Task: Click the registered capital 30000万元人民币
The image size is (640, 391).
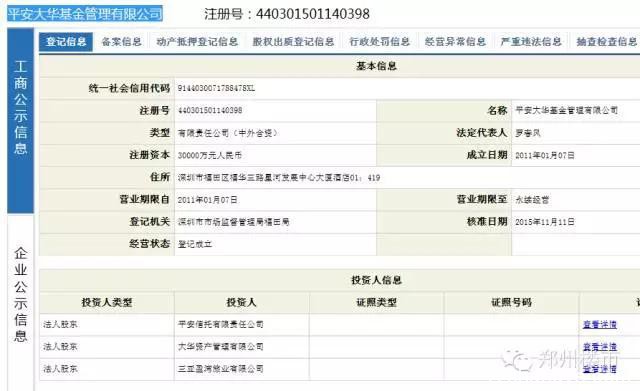Action: click(x=210, y=156)
